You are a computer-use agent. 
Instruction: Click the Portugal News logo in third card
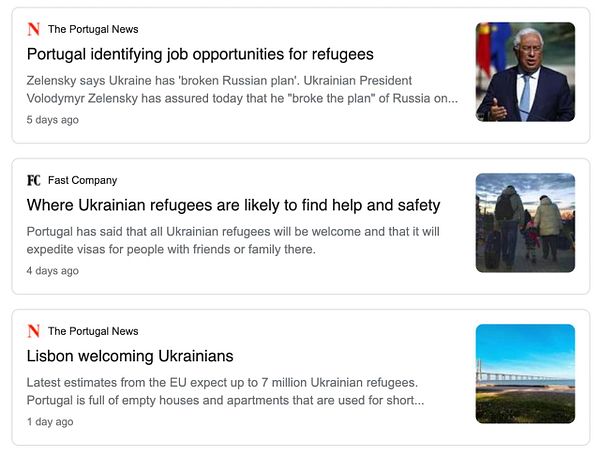(34, 331)
